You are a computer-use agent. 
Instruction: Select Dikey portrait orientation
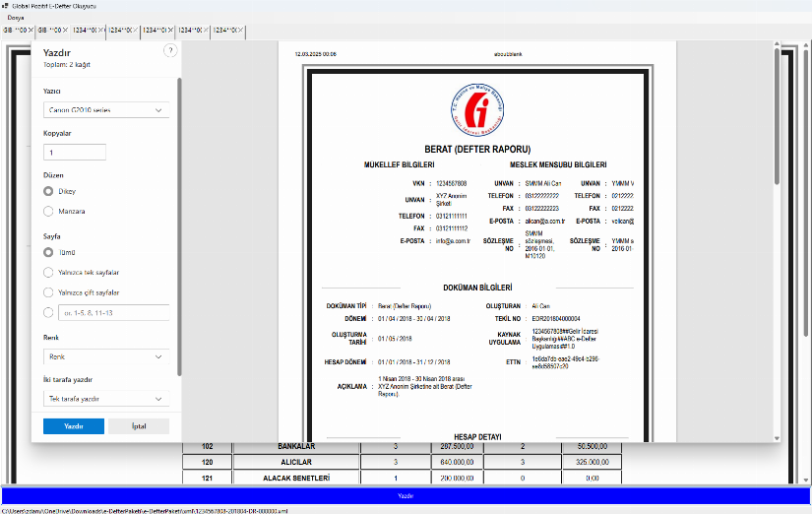pos(48,191)
